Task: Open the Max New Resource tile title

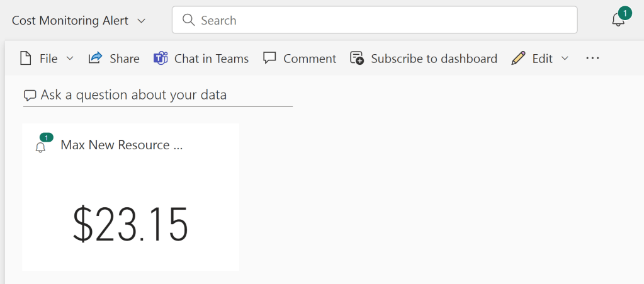Action: click(121, 145)
